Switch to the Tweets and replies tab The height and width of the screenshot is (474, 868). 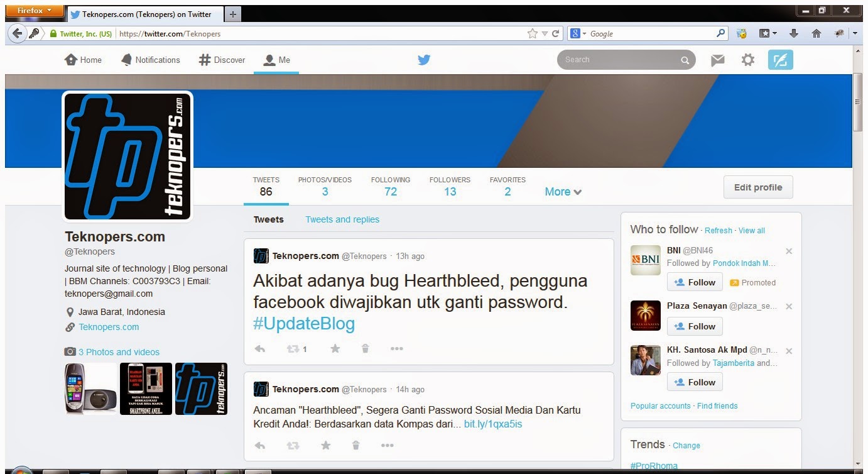point(342,219)
